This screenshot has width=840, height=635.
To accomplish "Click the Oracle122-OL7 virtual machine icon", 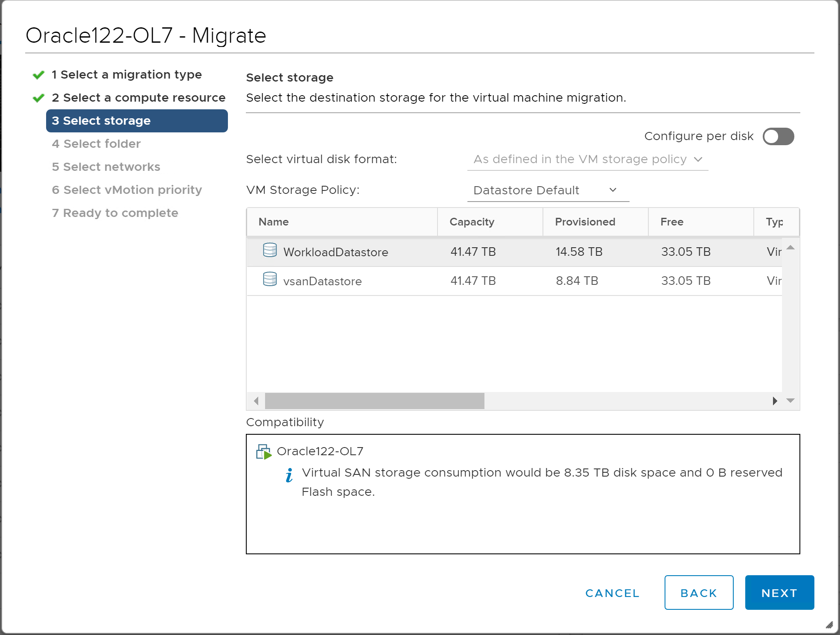I will pos(264,451).
